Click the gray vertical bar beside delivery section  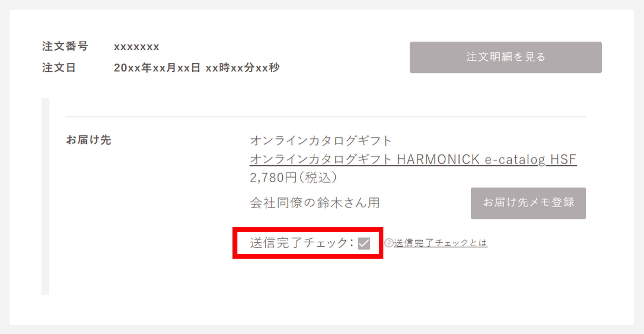(45, 196)
